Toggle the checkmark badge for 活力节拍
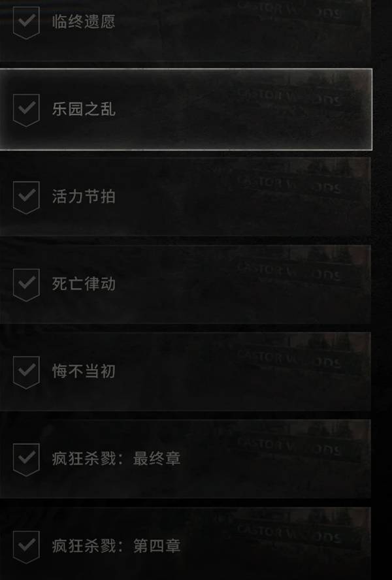 26,197
